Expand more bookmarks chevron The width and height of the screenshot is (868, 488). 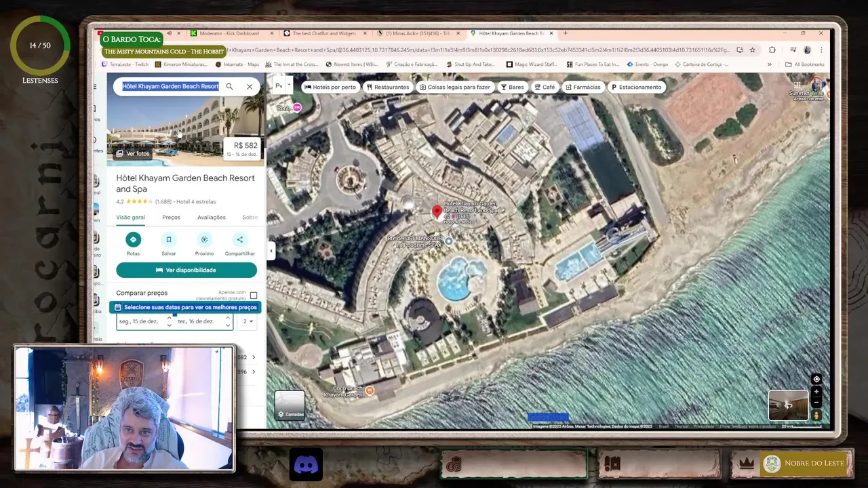770,64
